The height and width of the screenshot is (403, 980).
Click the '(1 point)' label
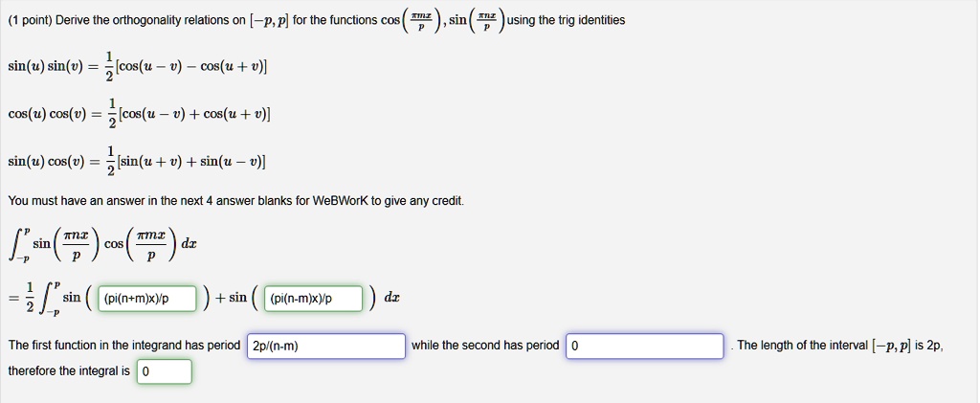[31, 20]
